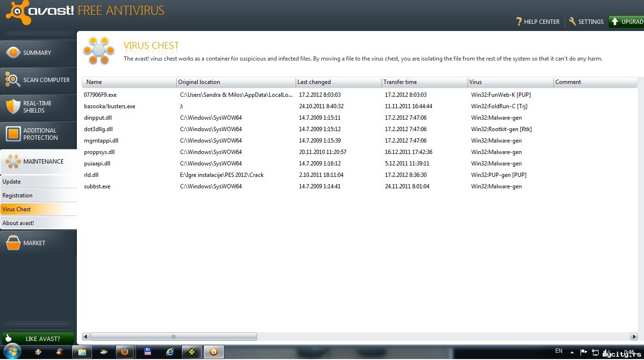Viewport: 644px width, 360px height.
Task: Open the About avast! page
Action: 38,223
